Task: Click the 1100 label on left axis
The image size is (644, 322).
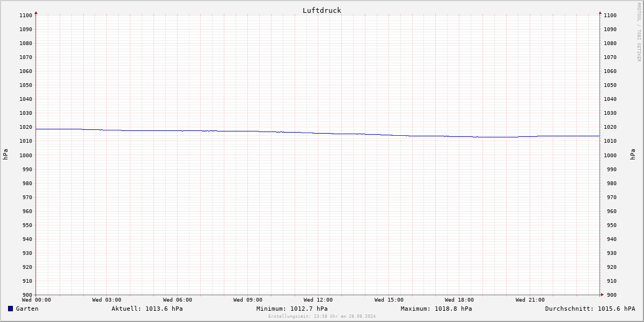Action: coord(26,16)
